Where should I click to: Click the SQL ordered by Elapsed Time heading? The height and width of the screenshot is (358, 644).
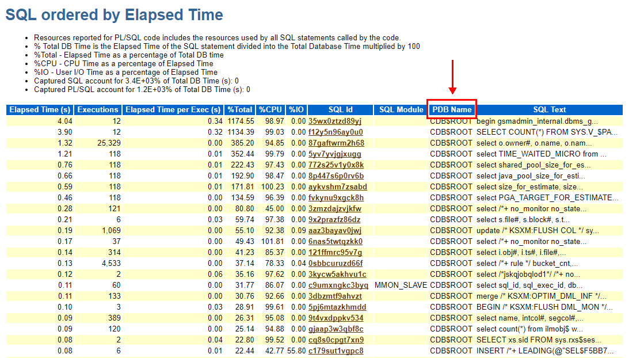pyautogui.click(x=114, y=15)
